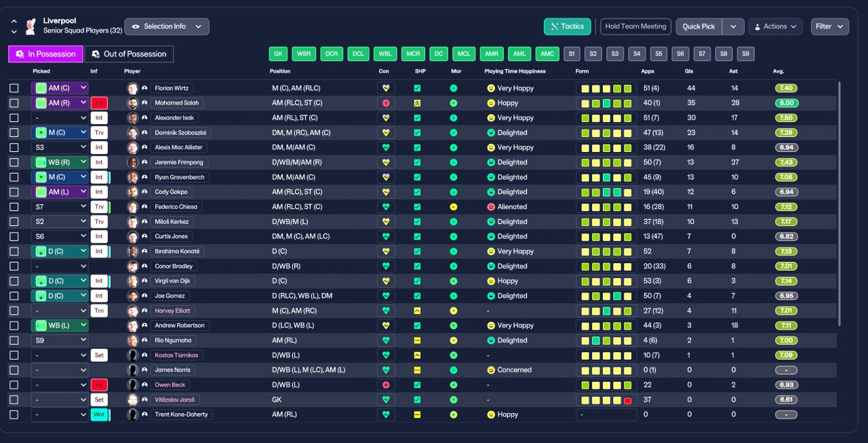
Task: Click Vitězslav Jaroš's condition heart icon
Action: tap(386, 400)
